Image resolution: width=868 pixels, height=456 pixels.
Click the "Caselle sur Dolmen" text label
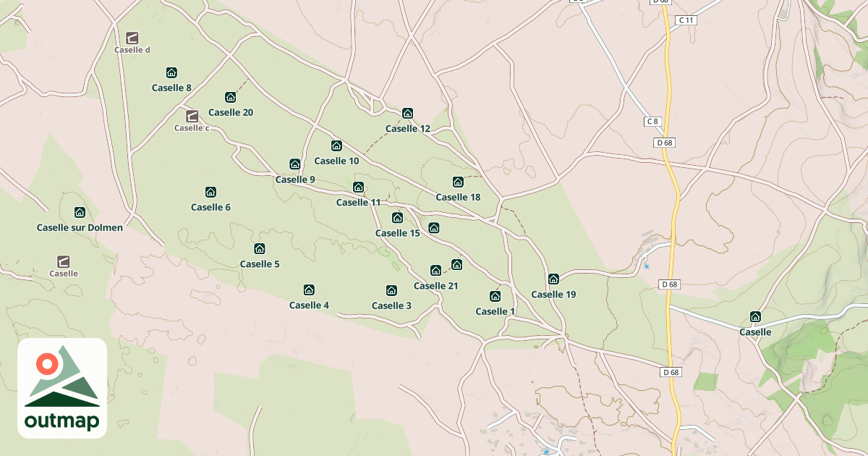pyautogui.click(x=80, y=227)
